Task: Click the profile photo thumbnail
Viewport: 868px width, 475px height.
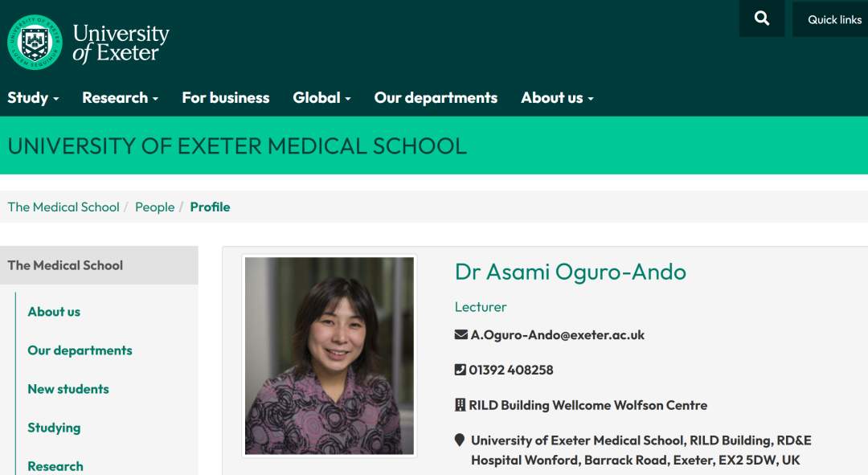Action: pyautogui.click(x=330, y=356)
